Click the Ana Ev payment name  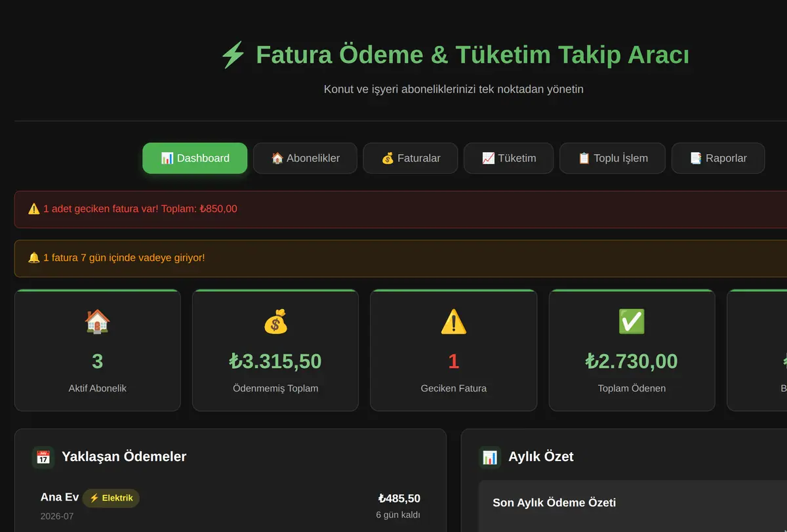coord(60,497)
